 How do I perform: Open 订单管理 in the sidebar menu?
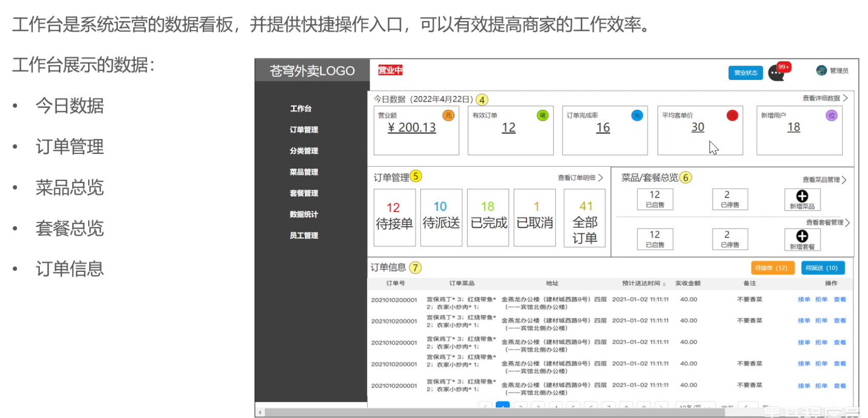click(304, 130)
